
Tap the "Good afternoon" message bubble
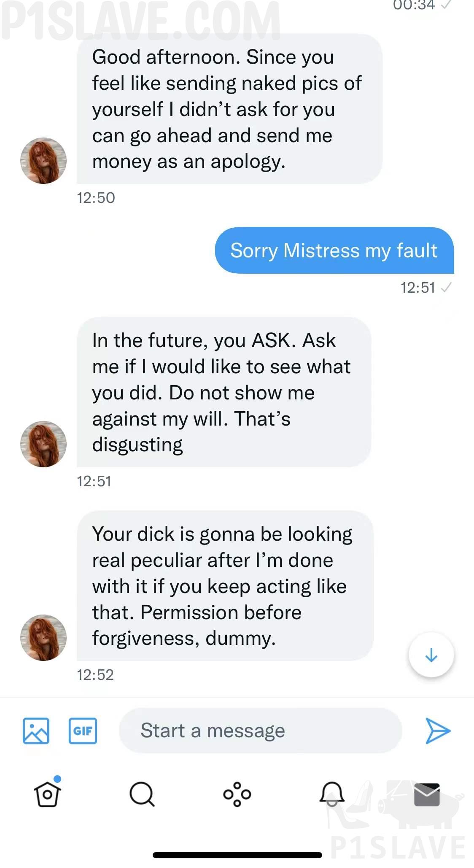coord(229,109)
